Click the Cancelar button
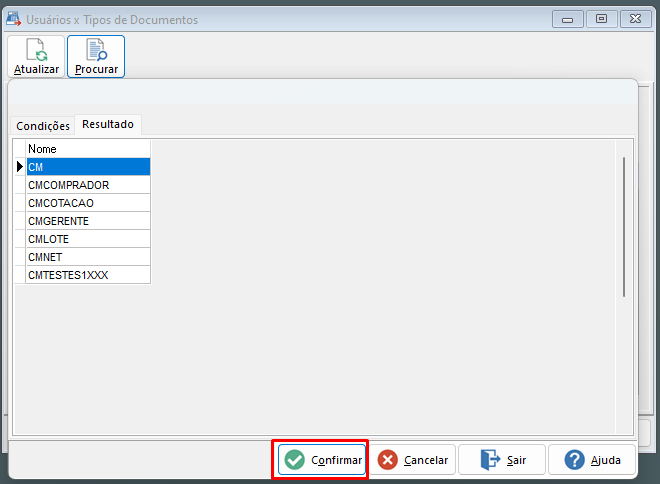660x484 pixels. click(x=412, y=460)
